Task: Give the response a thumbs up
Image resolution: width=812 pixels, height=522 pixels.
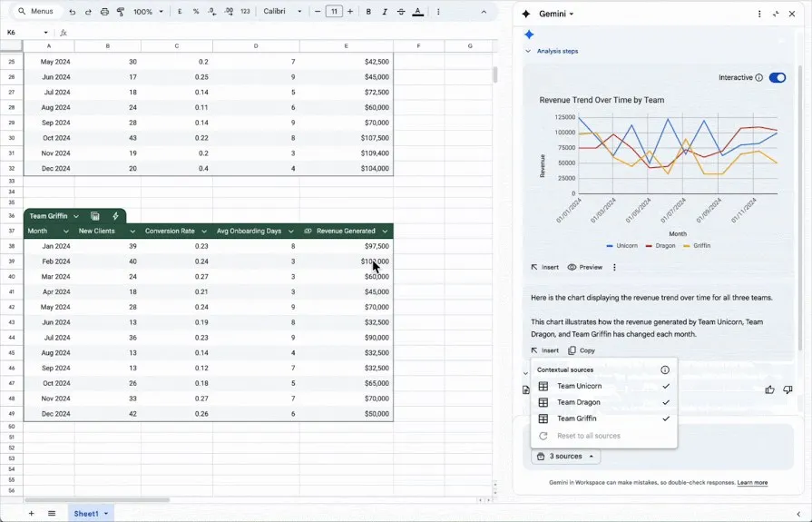Action: coord(770,389)
